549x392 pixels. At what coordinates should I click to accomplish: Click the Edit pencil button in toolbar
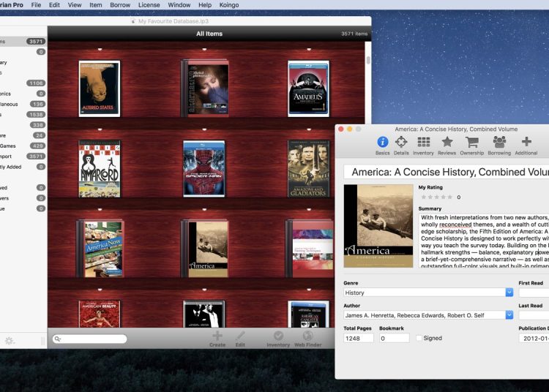[240, 336]
